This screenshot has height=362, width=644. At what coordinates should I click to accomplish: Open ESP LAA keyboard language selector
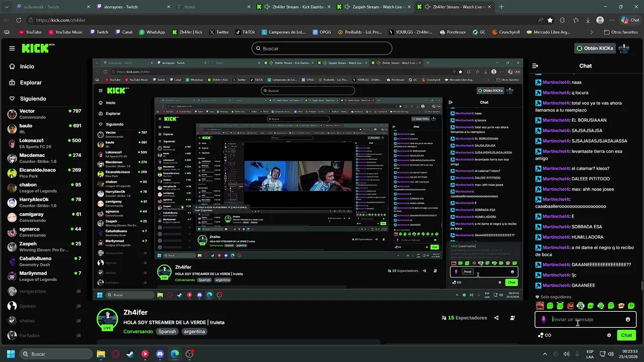point(590,354)
